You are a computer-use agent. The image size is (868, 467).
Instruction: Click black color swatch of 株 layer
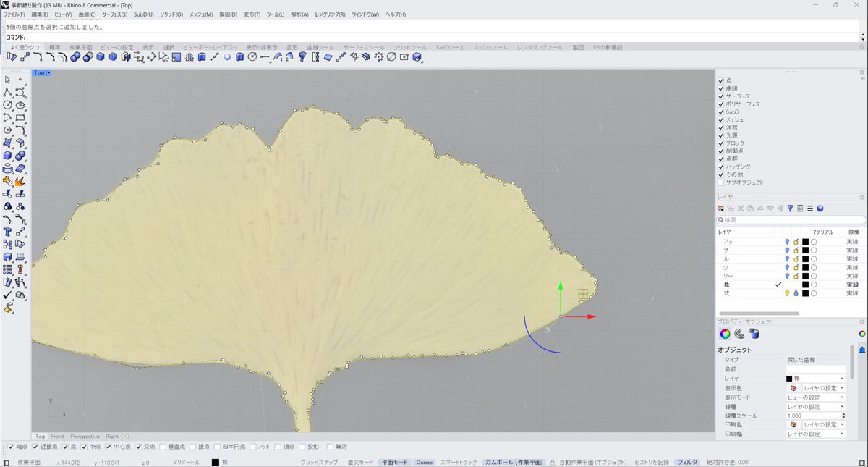click(x=805, y=285)
